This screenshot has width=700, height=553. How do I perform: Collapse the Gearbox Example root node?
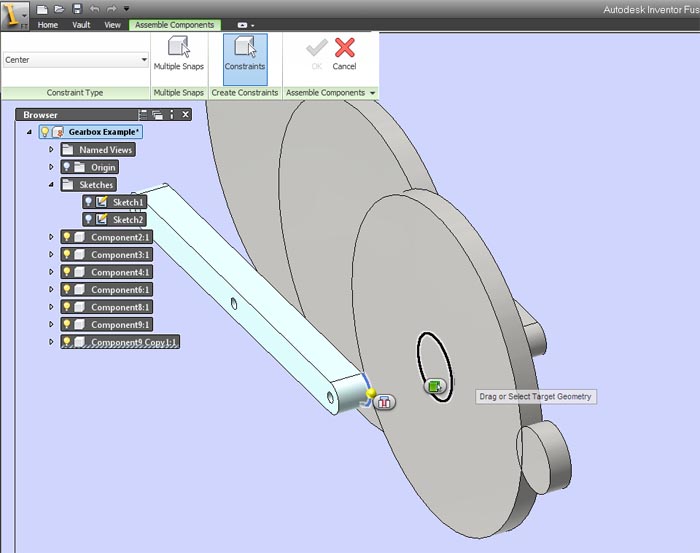coord(29,132)
